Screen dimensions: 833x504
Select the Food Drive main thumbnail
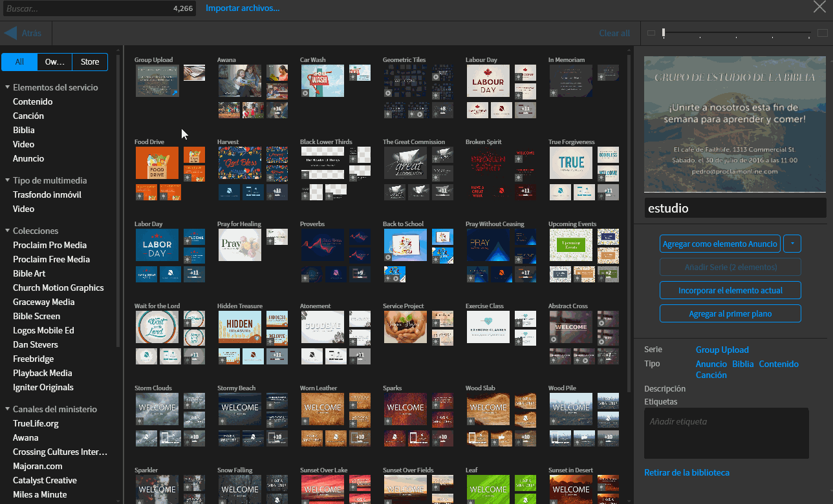point(157,163)
